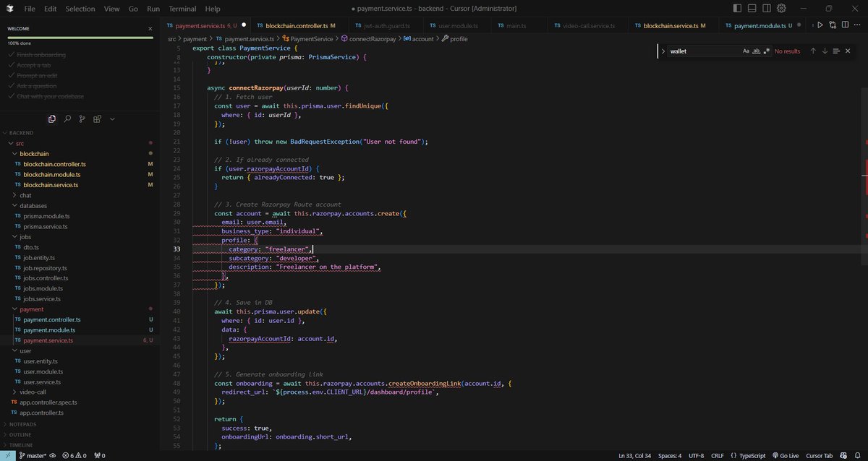This screenshot has height=461, width=868.
Task: Switch to payment.module.ts tab
Action: [763, 25]
